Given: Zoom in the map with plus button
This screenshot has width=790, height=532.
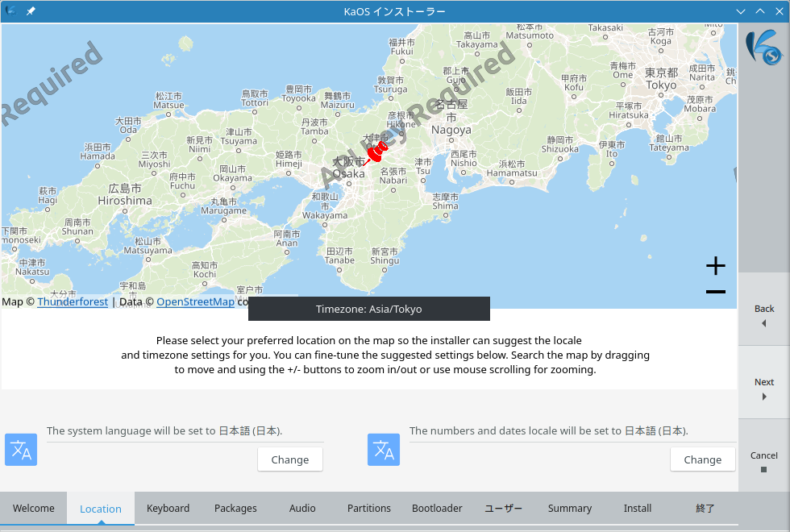Looking at the screenshot, I should point(716,265).
